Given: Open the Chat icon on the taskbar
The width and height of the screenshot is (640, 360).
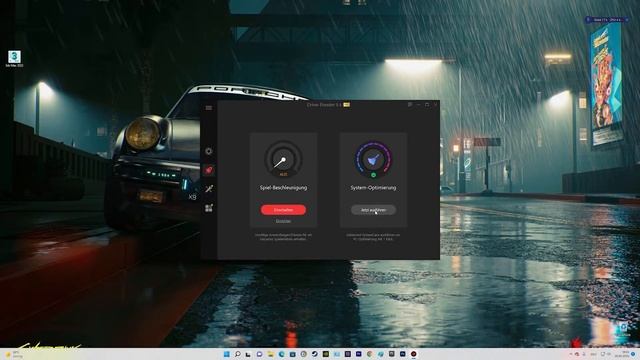Looking at the screenshot, I should (x=259, y=354).
